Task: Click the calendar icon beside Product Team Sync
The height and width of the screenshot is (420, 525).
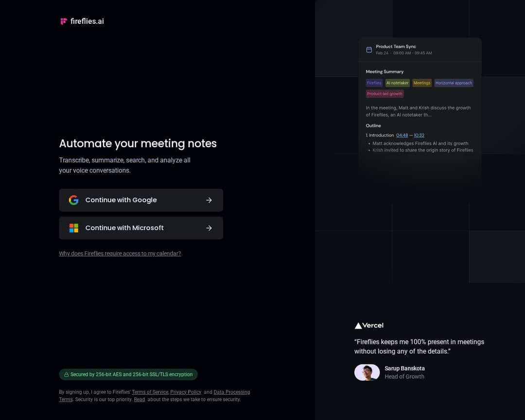Action: pos(369,50)
